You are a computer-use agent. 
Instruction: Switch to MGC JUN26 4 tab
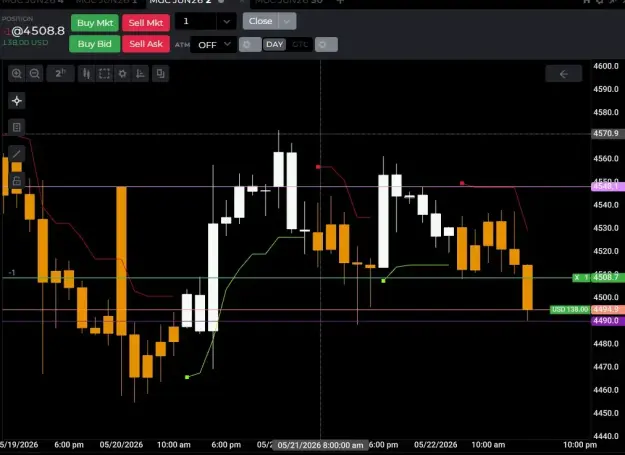coord(33,2)
